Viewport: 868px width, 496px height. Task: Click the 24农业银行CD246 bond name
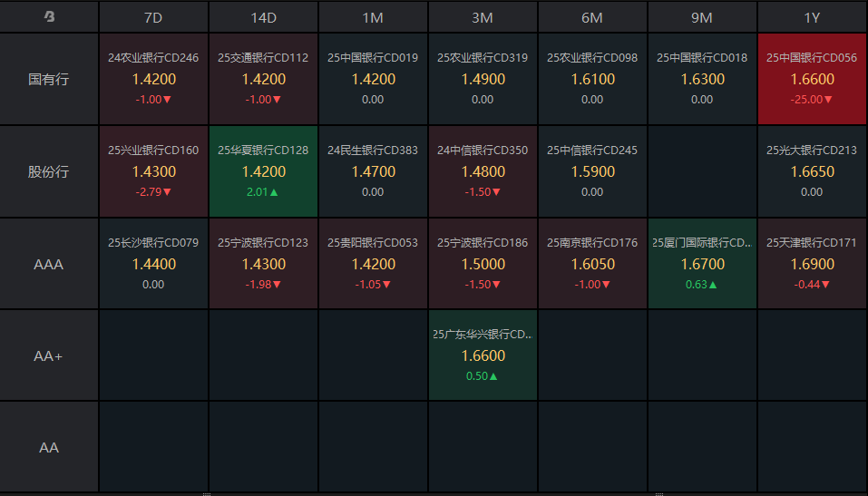click(x=153, y=57)
